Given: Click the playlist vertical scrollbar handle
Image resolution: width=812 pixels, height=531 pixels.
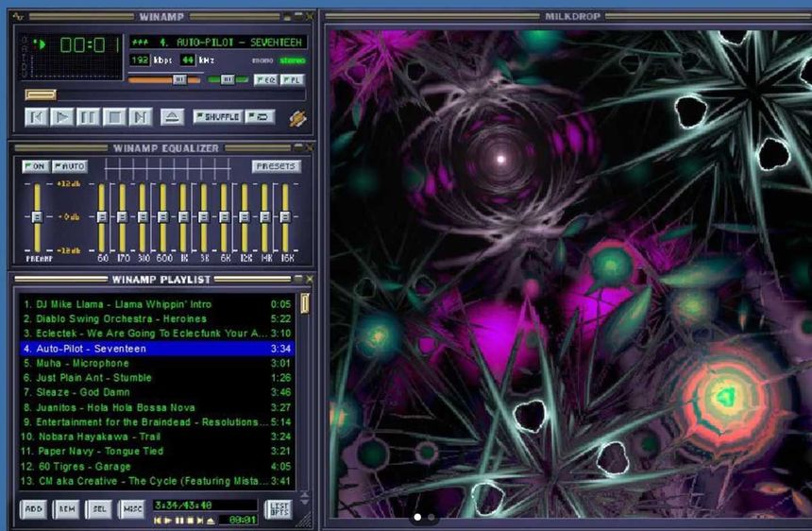Looking at the screenshot, I should 304,303.
